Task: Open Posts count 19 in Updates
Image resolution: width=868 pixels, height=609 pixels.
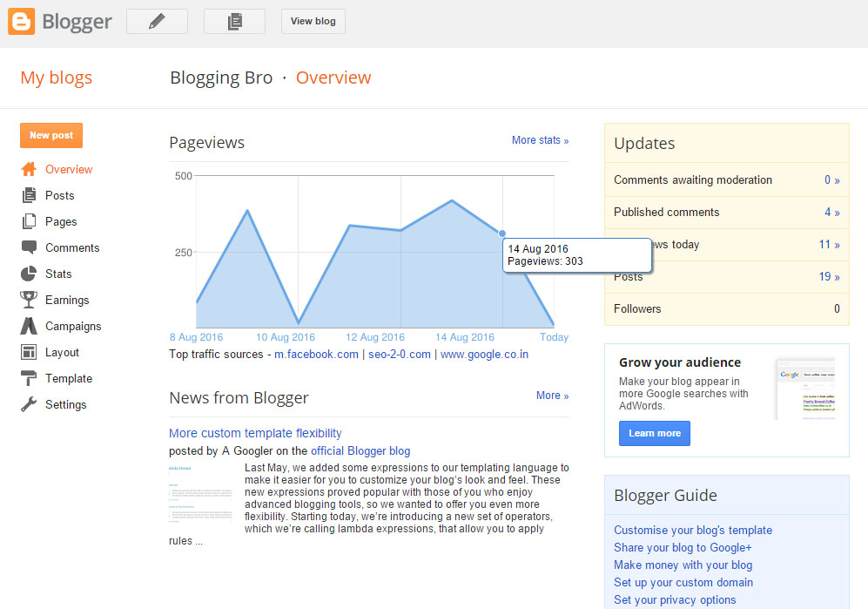Action: (x=829, y=276)
